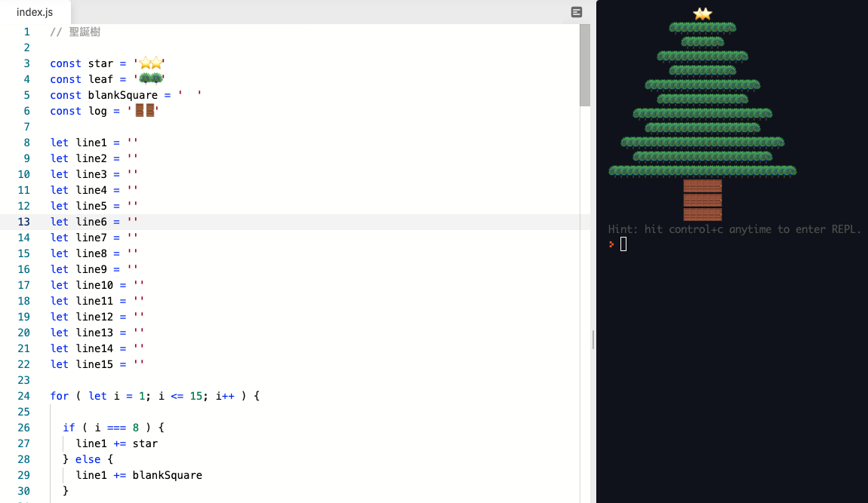Click the divider handle between editor and console
The width and height of the screenshot is (868, 503).
(593, 339)
